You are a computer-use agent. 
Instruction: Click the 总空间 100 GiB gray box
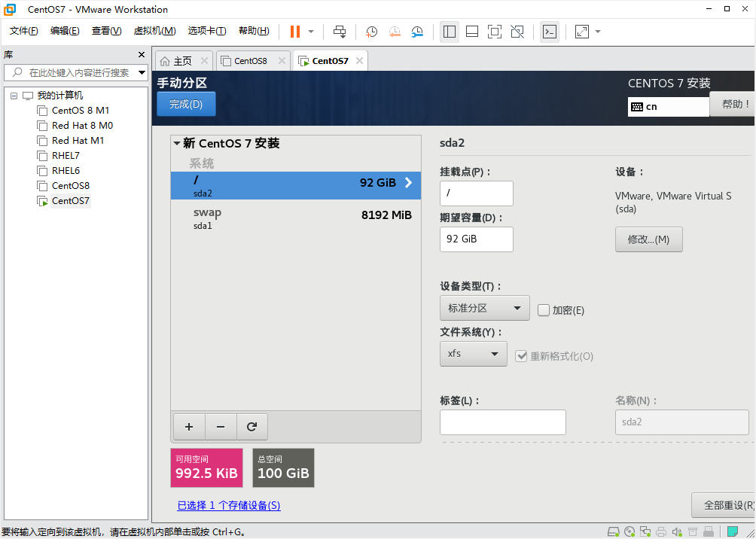[283, 467]
